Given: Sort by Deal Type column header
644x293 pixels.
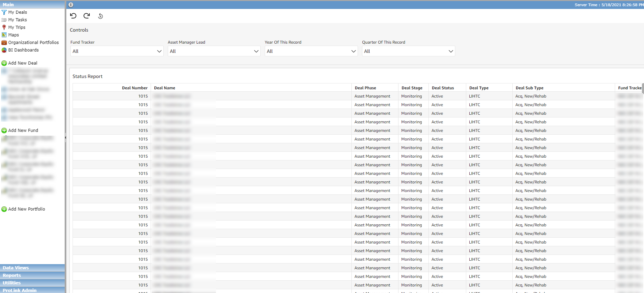Looking at the screenshot, I should coord(479,88).
